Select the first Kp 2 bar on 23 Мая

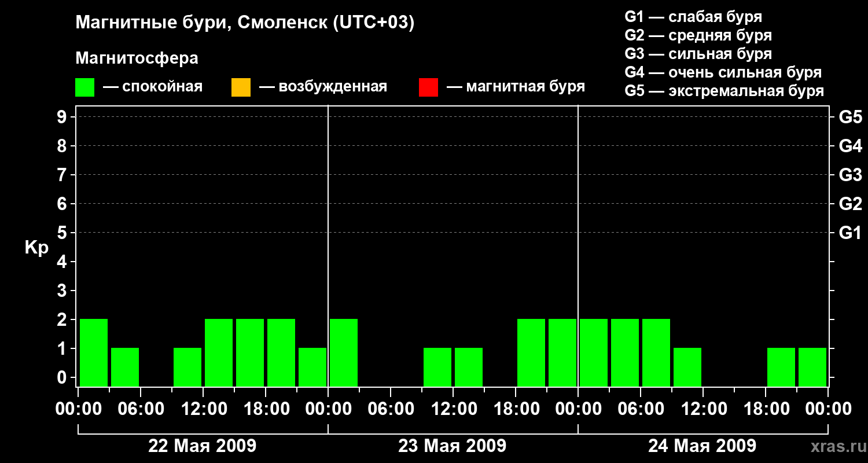344,352
